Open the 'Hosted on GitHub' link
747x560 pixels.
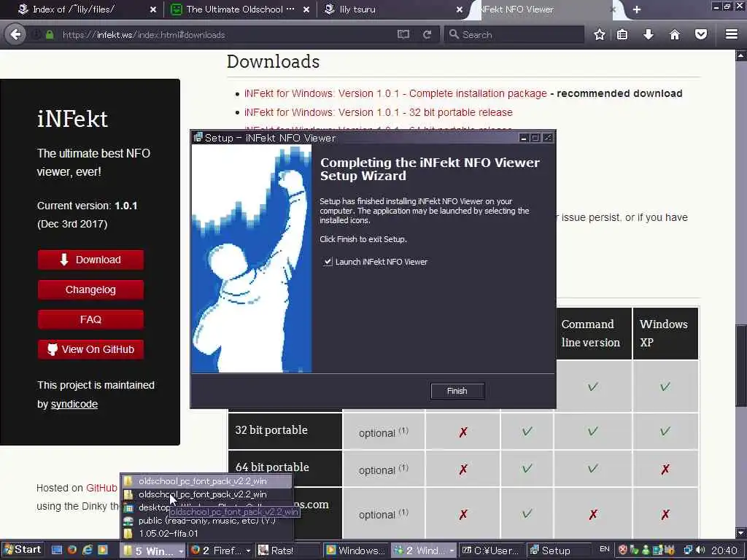point(101,488)
